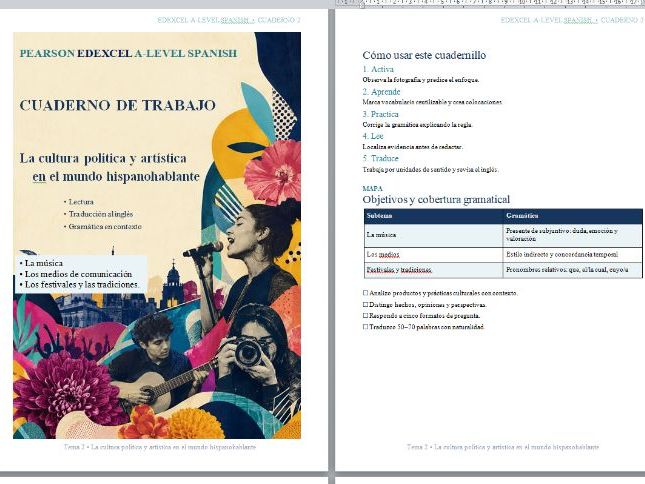Screen dimensions: 645x484
Task: Click "Localiza evidencia antes de redactar."
Action: coord(413,147)
